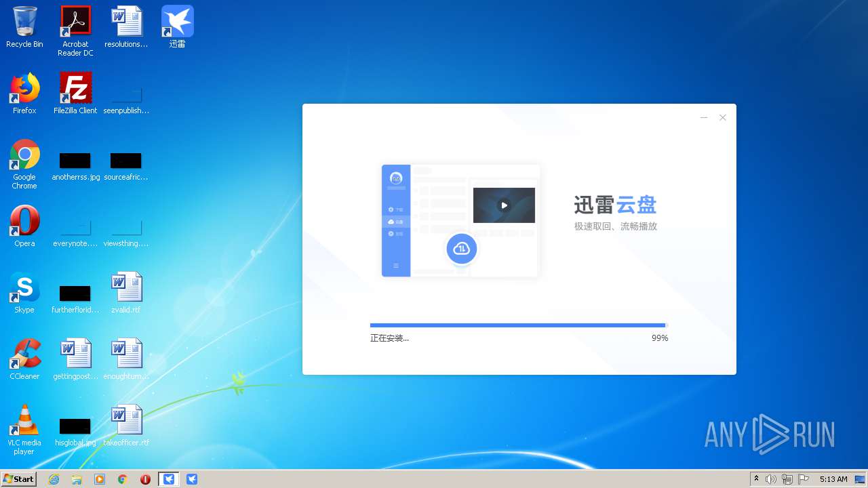The width and height of the screenshot is (868, 488).
Task: Click the 99% progress text
Action: click(660, 338)
